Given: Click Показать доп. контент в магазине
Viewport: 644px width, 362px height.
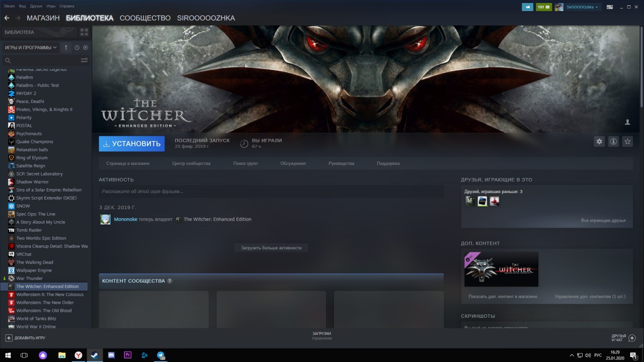Looking at the screenshot, I should click(x=503, y=297).
